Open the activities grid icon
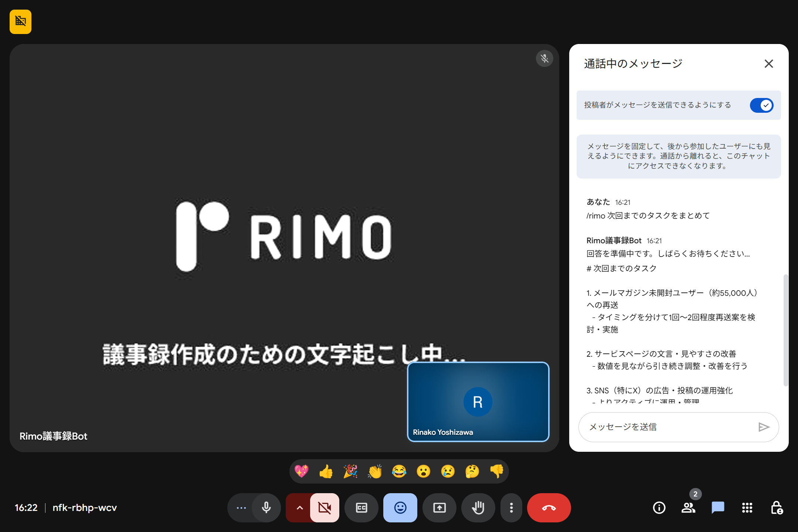798x532 pixels. coord(747,508)
